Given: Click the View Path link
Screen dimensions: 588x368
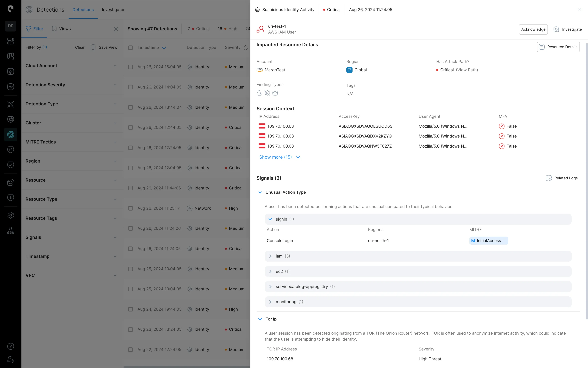Looking at the screenshot, I should (x=467, y=70).
